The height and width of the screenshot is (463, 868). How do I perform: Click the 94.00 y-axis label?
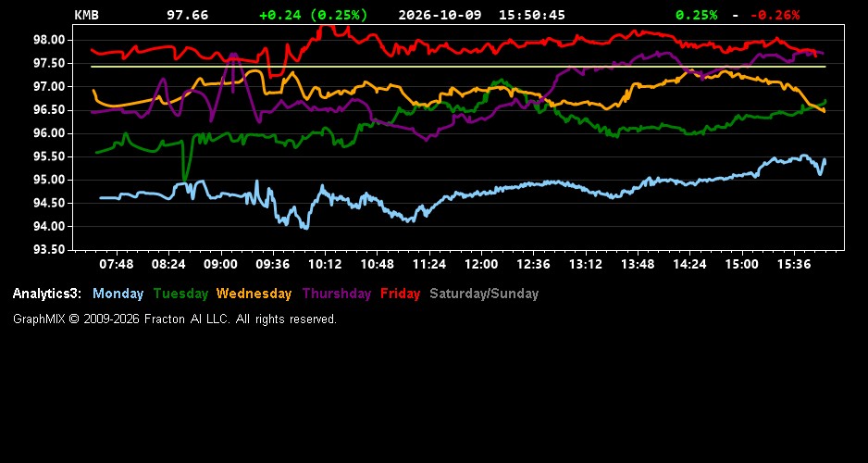click(x=50, y=227)
